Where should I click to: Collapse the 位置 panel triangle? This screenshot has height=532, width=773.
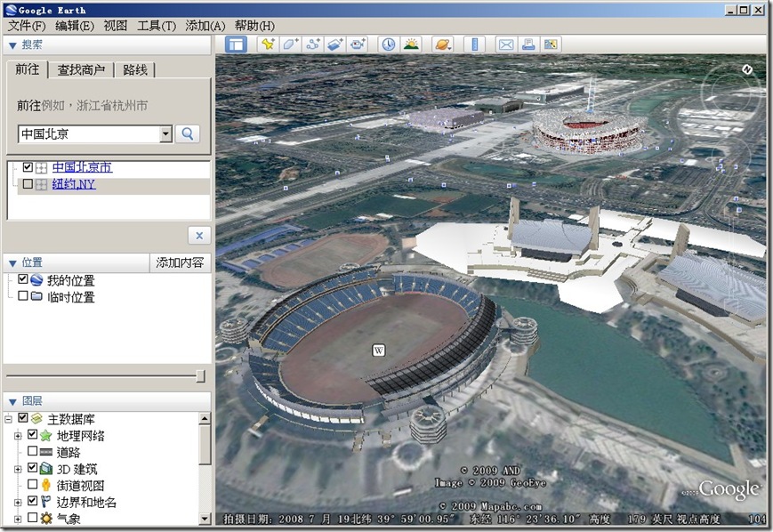tap(12, 263)
